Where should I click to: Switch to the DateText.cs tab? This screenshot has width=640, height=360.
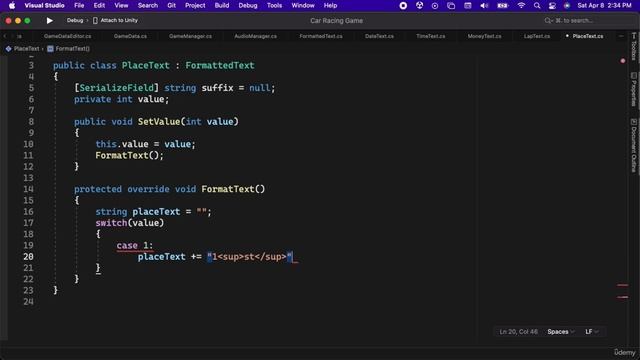click(379, 36)
